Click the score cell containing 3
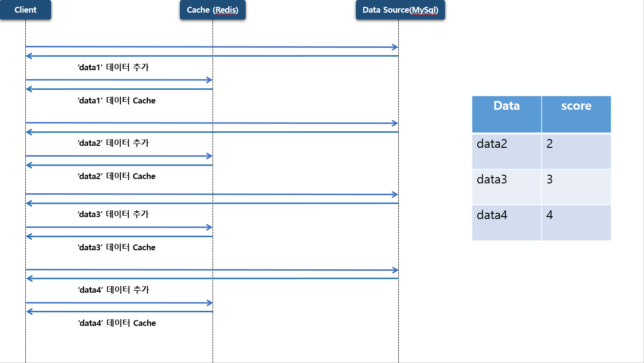The height and width of the screenshot is (363, 644). point(576,187)
